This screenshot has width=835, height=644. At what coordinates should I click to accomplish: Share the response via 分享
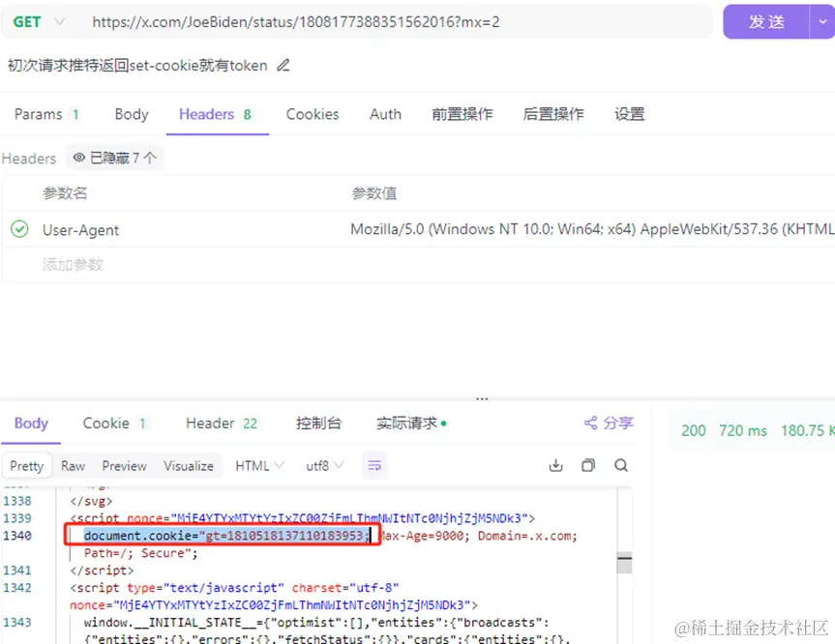coord(609,424)
